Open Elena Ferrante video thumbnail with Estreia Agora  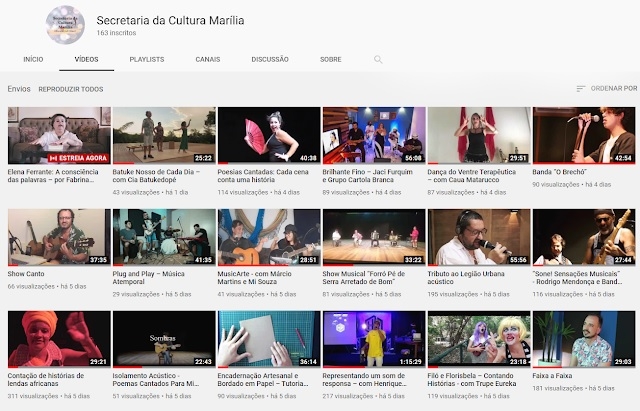(x=59, y=136)
